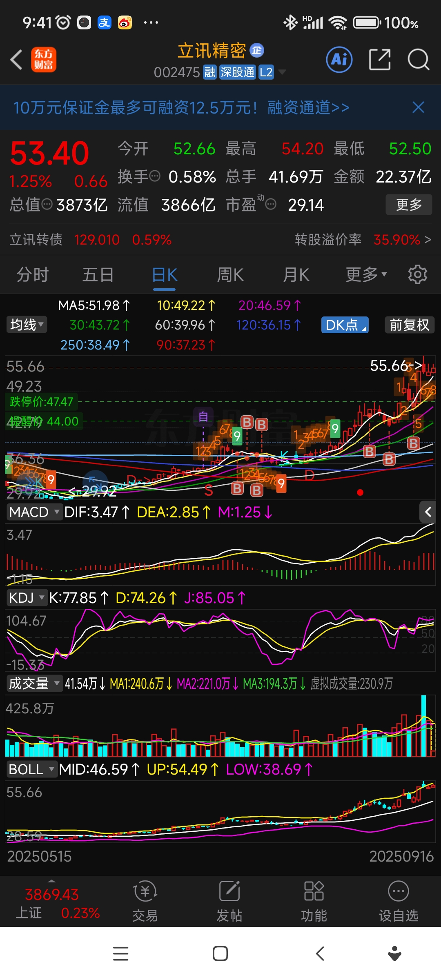Viewport: 441px width, 980px height.
Task: Open the 东方财富 app logo
Action: tap(44, 60)
